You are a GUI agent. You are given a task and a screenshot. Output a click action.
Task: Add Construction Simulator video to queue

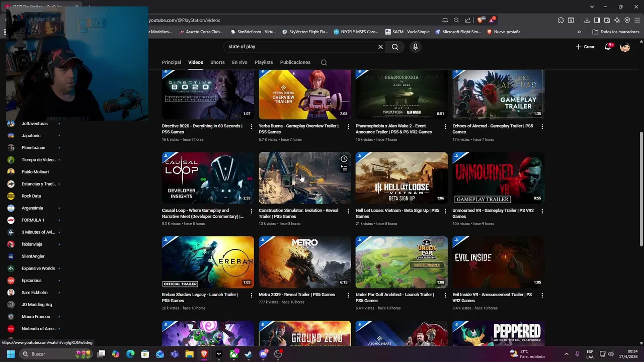(x=344, y=168)
